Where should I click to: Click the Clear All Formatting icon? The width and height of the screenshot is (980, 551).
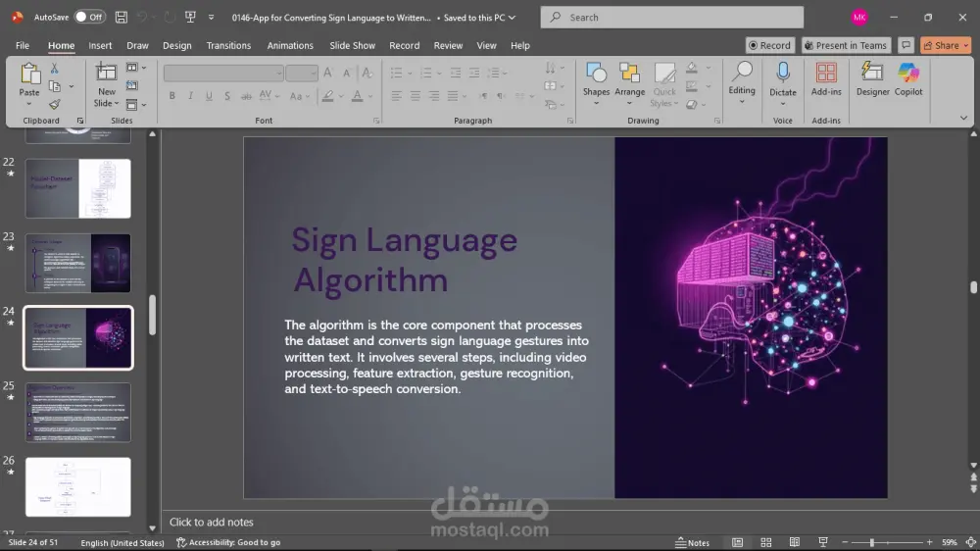(367, 74)
